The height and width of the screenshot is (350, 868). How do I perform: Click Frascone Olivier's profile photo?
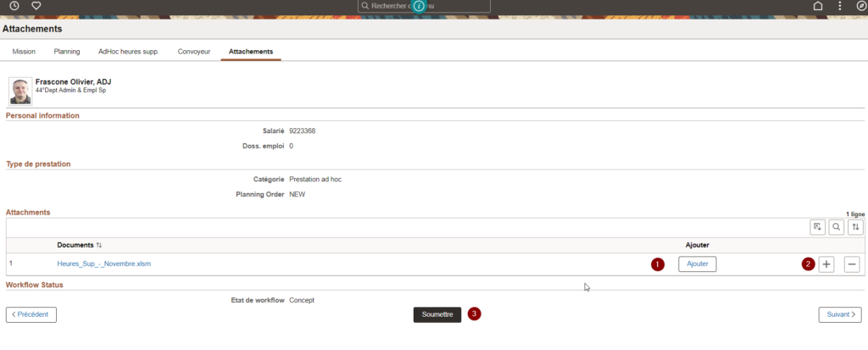click(x=20, y=91)
